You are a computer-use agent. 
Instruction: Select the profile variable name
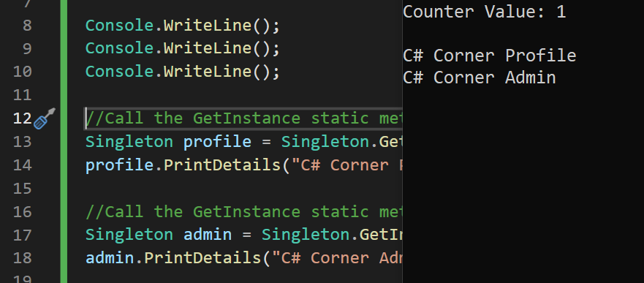tap(217, 142)
